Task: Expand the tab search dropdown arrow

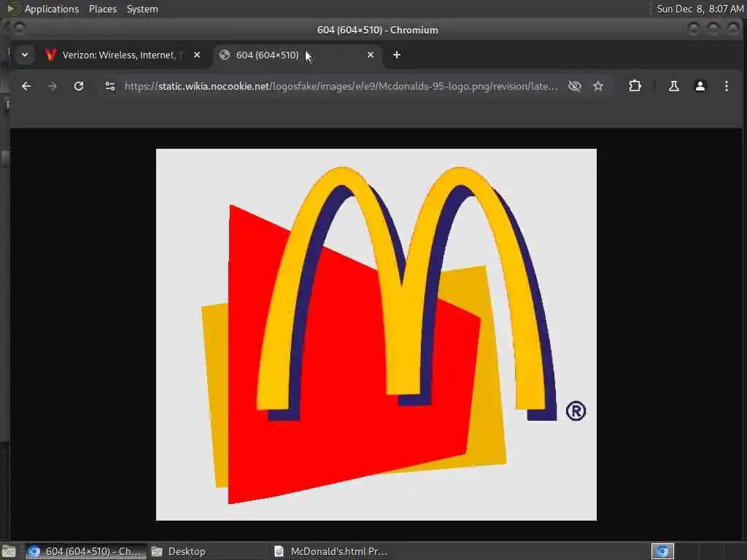Action: pos(25,55)
